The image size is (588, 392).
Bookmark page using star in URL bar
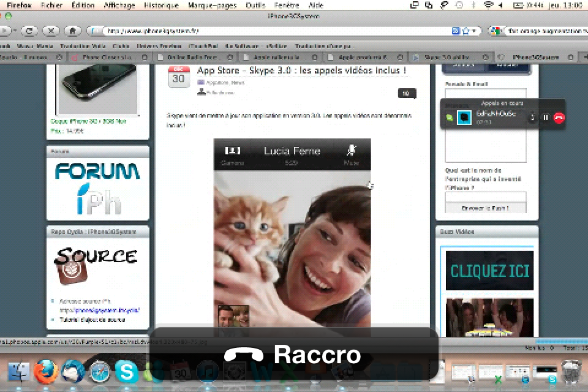(466, 31)
